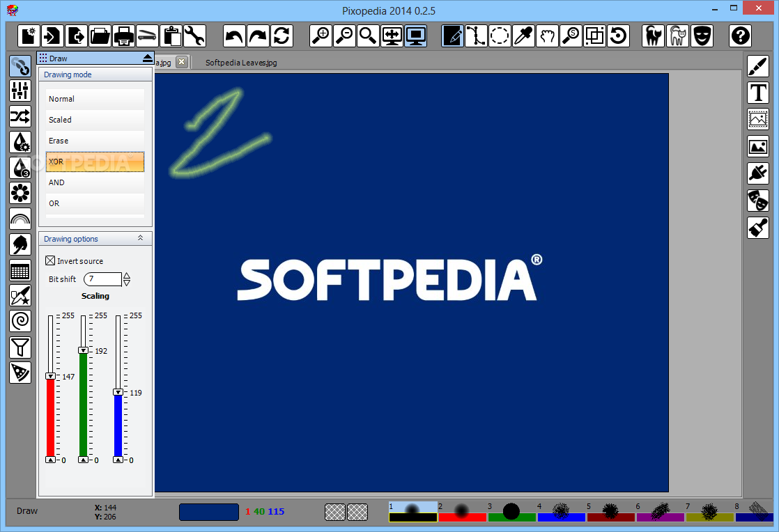Click the New image toolbar icon
Screen dimensions: 779x532
click(x=29, y=36)
